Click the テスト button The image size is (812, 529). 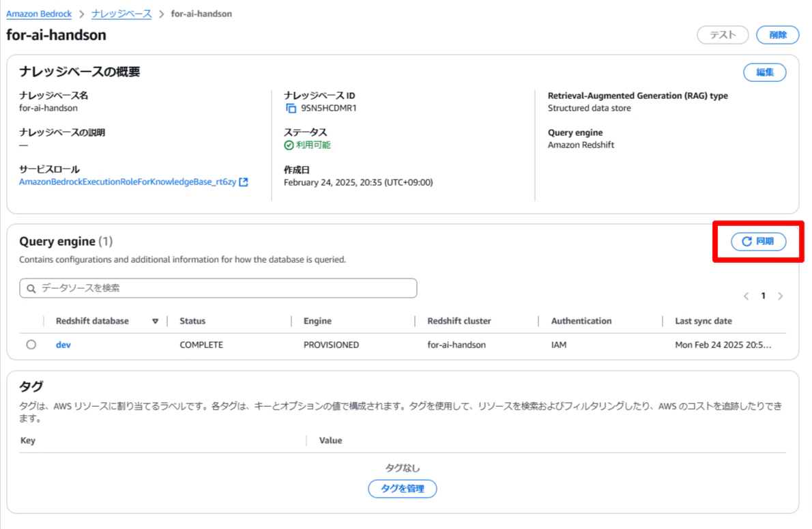click(x=723, y=35)
